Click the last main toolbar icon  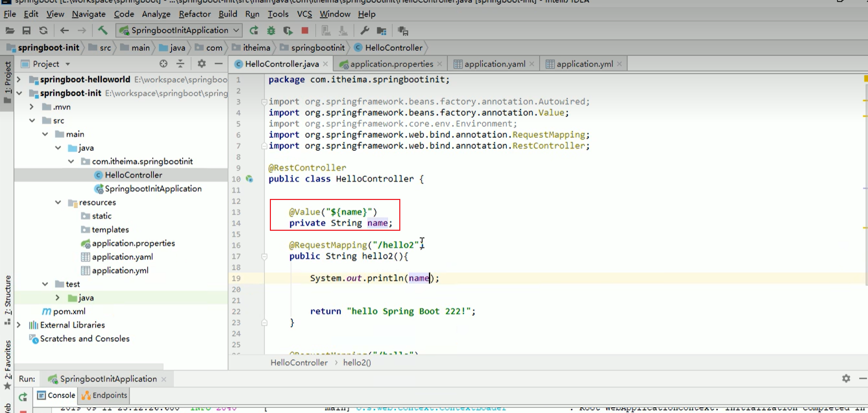pyautogui.click(x=402, y=31)
